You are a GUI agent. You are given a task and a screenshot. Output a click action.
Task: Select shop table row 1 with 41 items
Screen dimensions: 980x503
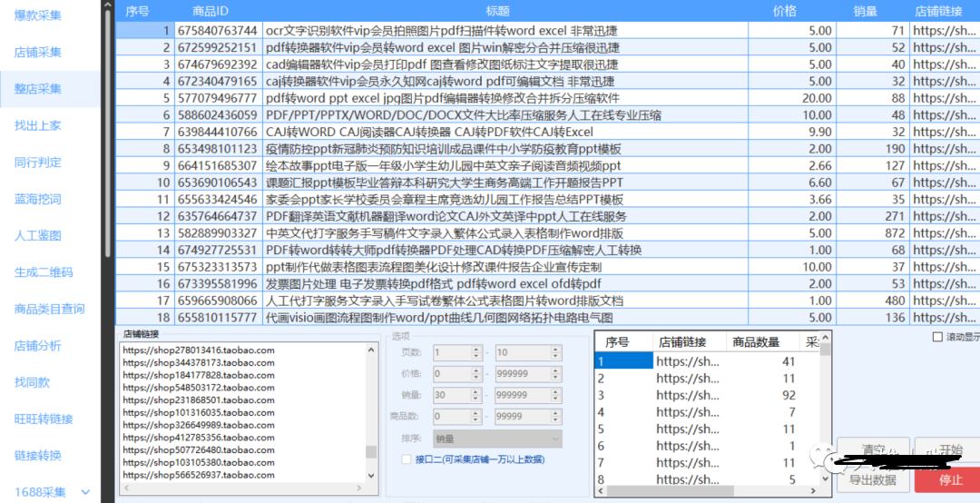[x=708, y=361]
